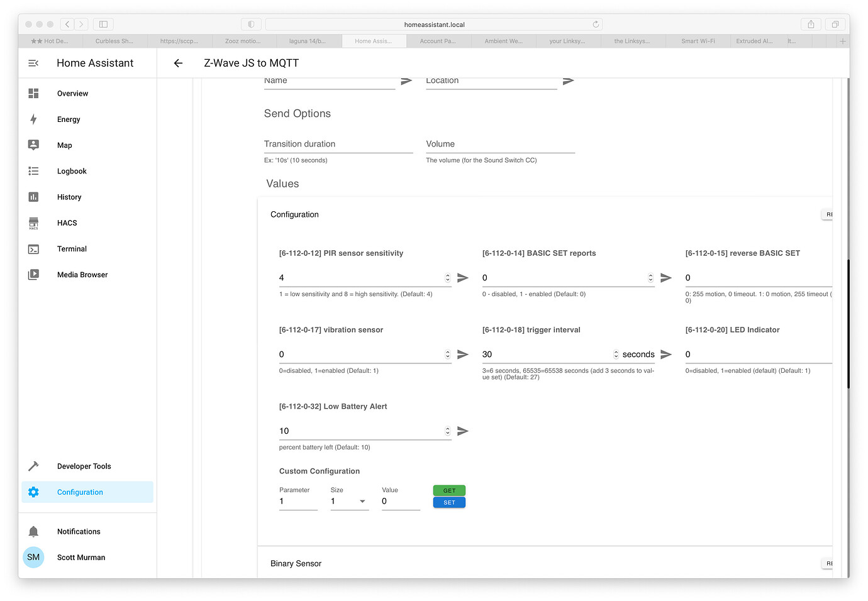Click the LED Indicator value field

coord(759,355)
